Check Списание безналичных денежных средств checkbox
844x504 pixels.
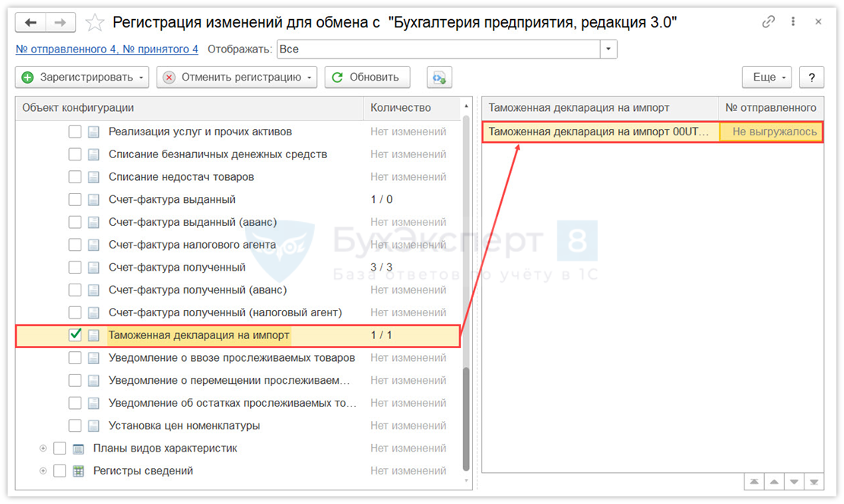tap(75, 154)
